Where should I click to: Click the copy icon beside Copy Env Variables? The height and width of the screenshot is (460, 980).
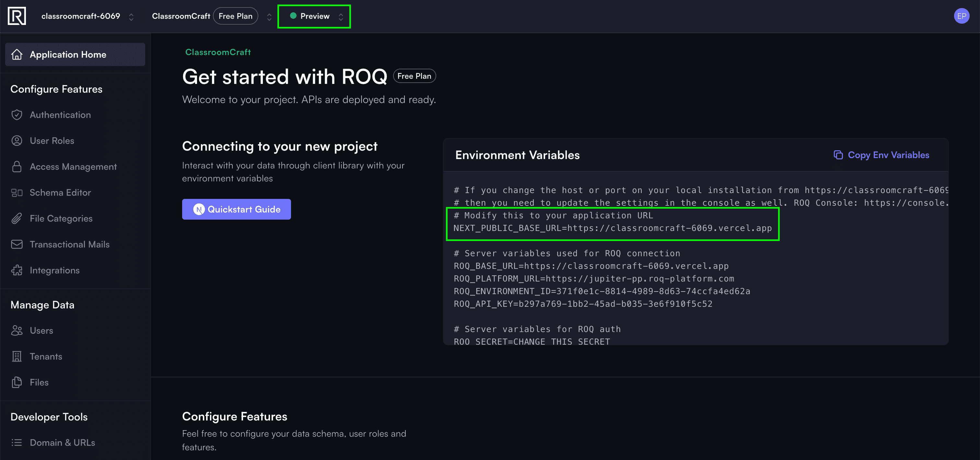(x=838, y=155)
